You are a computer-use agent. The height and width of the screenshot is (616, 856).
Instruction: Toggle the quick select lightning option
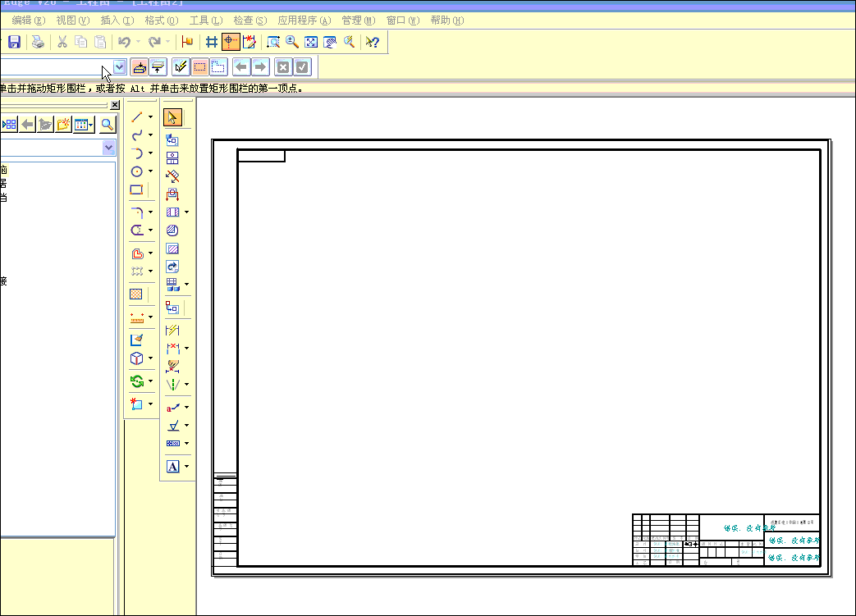tap(181, 67)
